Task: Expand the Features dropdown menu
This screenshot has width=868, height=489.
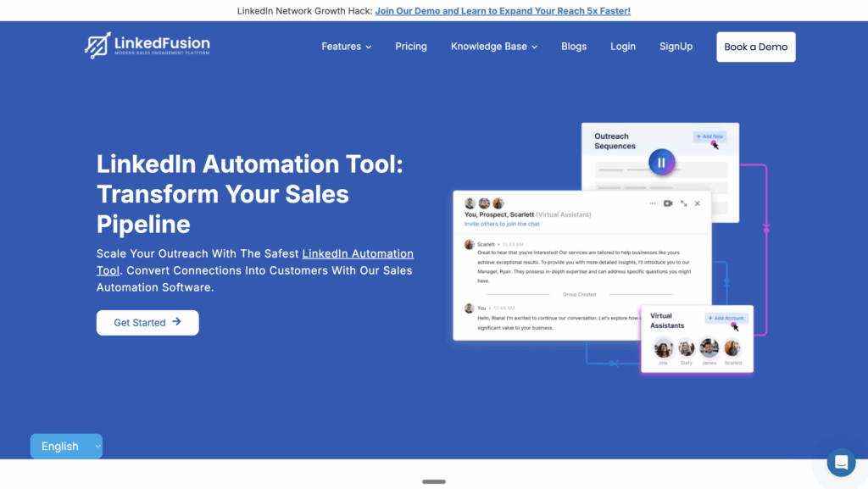Action: [346, 47]
